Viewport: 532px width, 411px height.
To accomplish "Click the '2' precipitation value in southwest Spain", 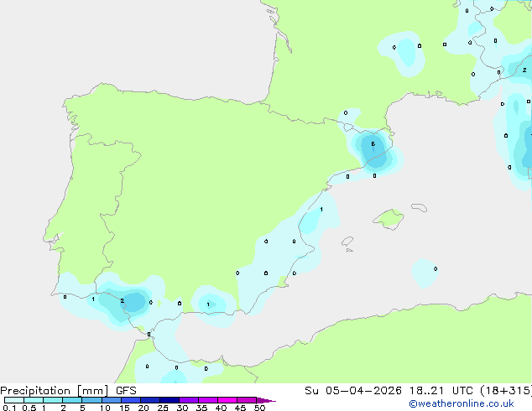I will click(123, 301).
